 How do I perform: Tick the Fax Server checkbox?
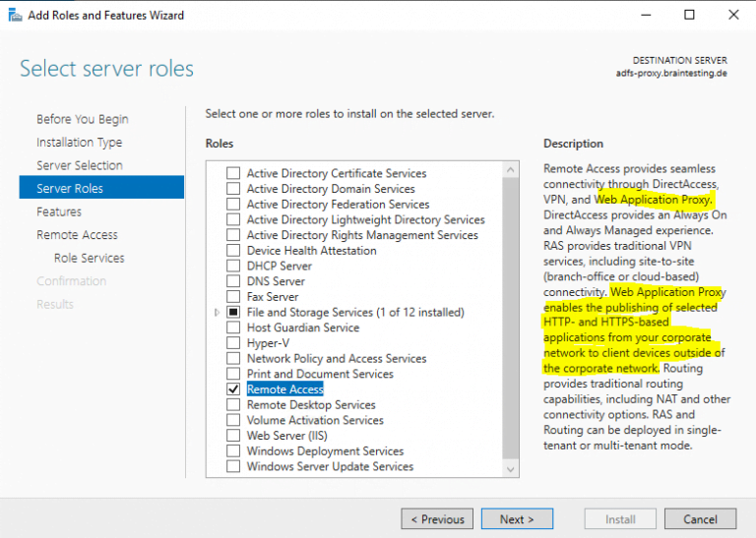233,296
